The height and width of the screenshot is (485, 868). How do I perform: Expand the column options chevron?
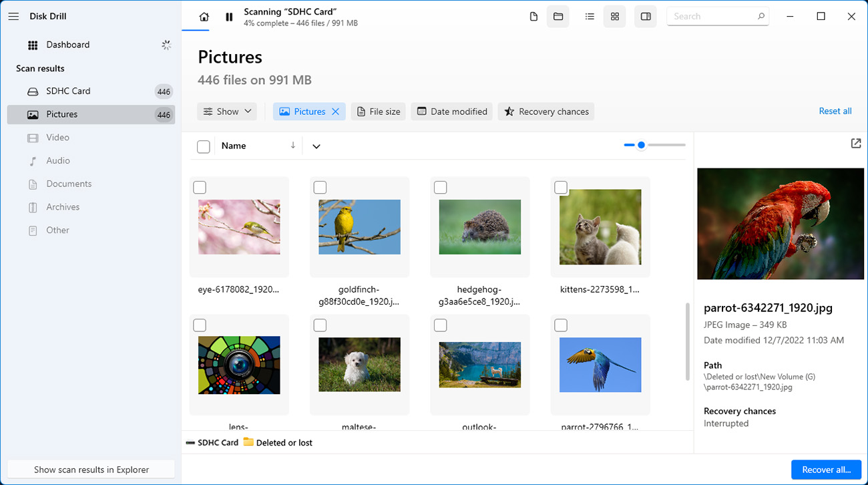tap(316, 146)
